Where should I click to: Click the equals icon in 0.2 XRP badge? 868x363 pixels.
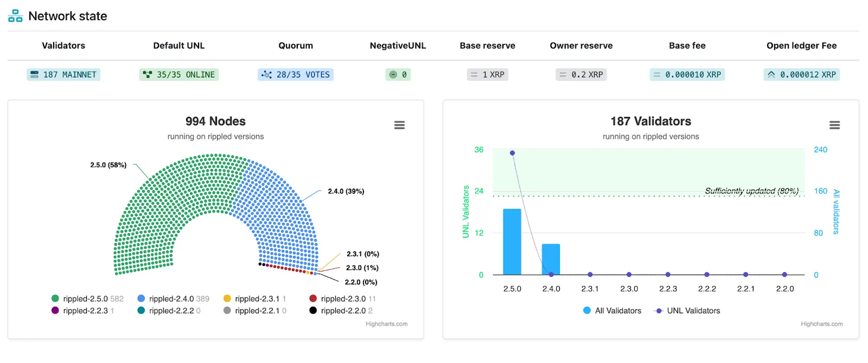point(563,75)
